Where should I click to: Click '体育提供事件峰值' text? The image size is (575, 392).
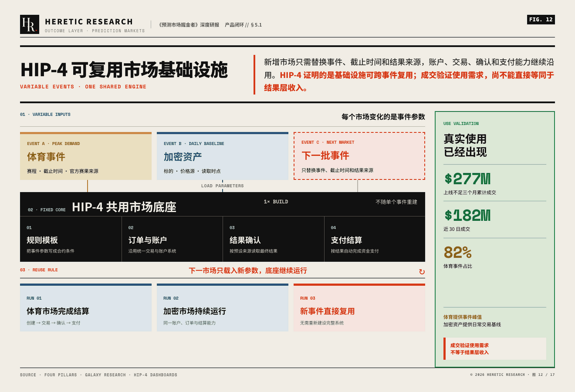463,317
